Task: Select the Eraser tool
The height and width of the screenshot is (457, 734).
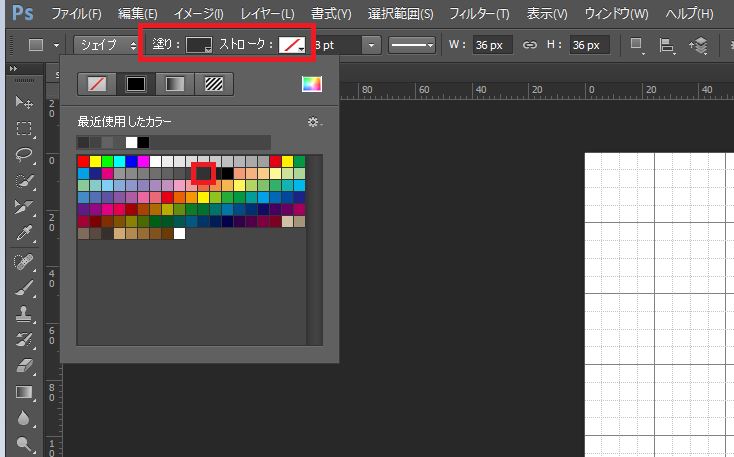Action: point(25,366)
